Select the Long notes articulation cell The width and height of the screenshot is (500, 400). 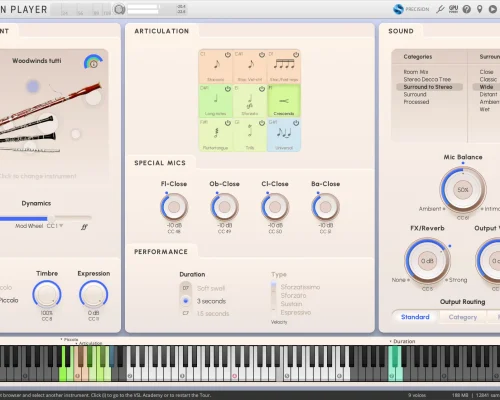point(216,101)
